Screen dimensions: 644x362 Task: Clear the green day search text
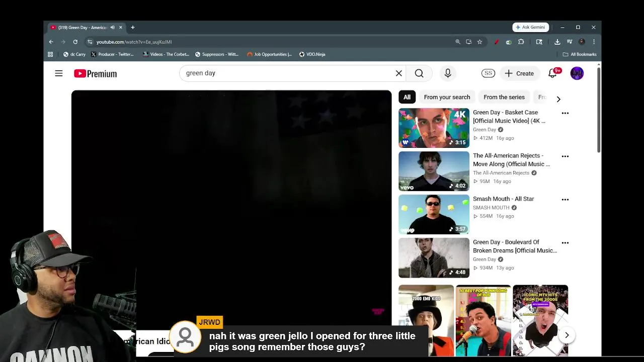tap(399, 73)
